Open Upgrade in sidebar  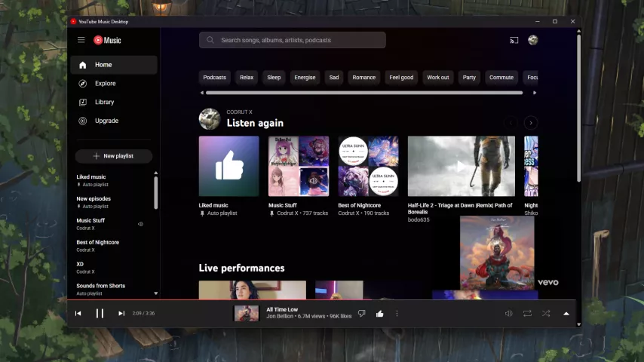click(x=114, y=121)
